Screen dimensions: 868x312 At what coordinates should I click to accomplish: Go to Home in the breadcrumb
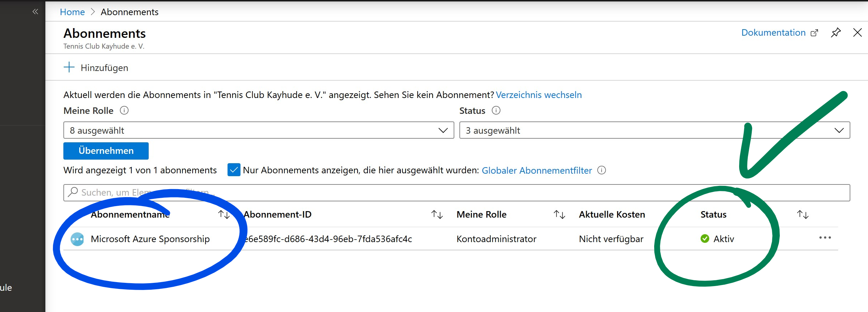point(72,12)
